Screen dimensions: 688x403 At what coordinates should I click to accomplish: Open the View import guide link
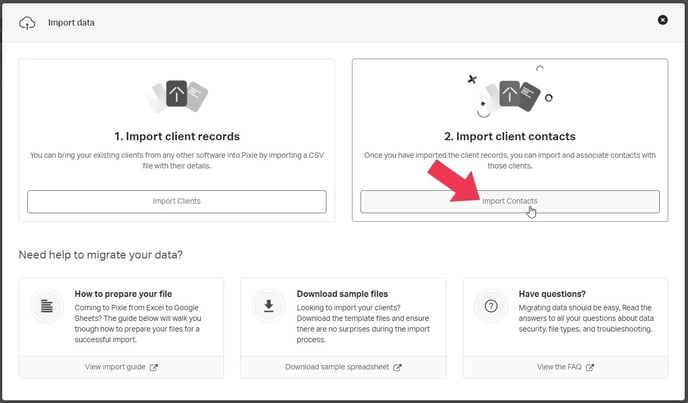(115, 367)
